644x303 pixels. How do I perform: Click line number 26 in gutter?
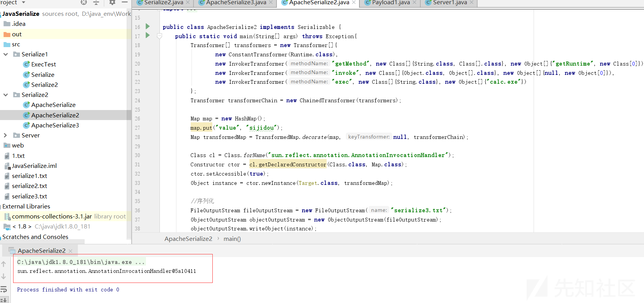137,119
